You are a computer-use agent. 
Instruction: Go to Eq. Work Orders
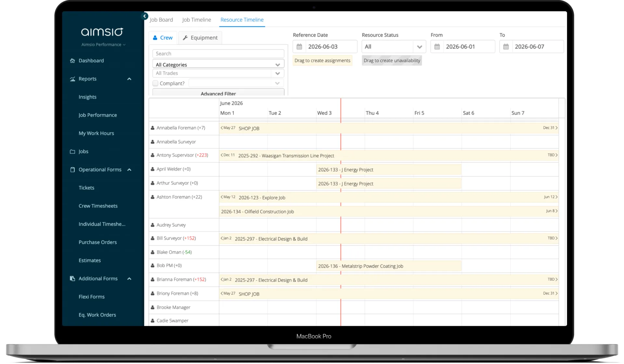pyautogui.click(x=97, y=315)
